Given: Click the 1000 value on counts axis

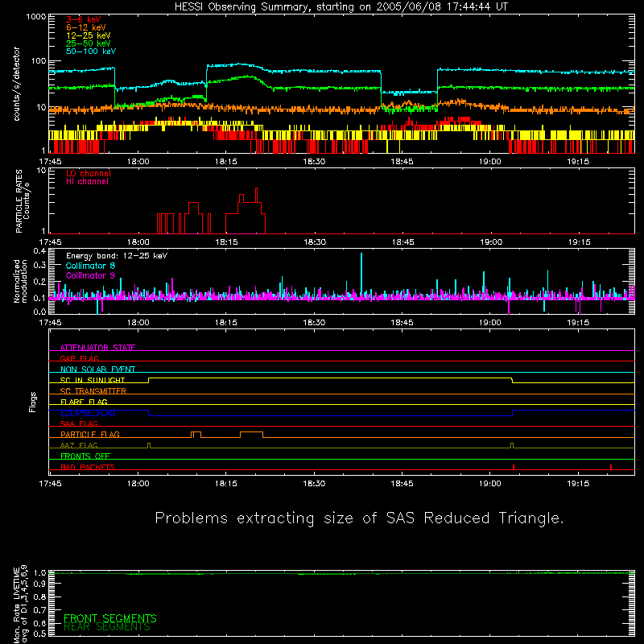Looking at the screenshot, I should [35, 17].
